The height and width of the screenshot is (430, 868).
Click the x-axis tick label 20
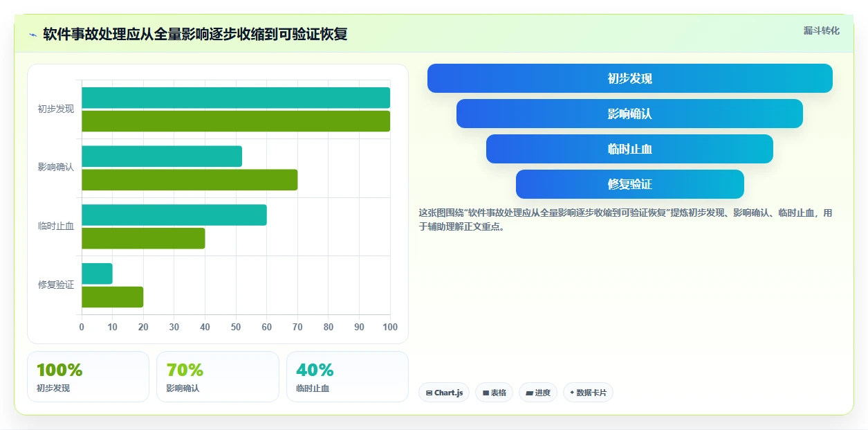point(143,328)
